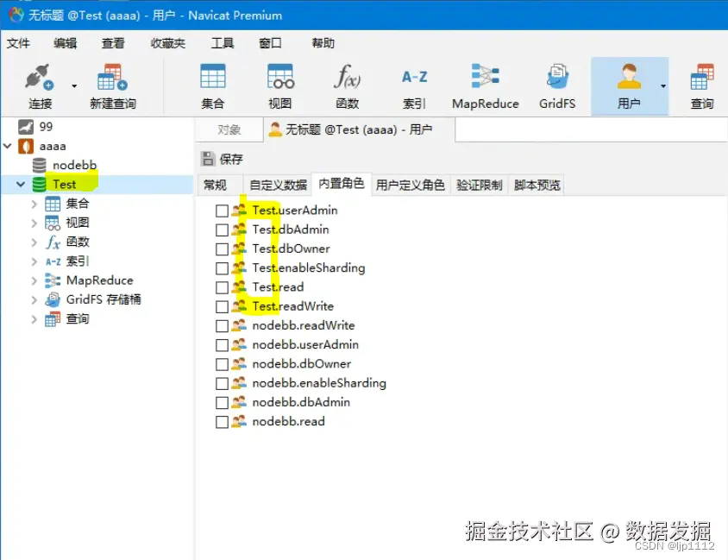
Task: Switch to the 验证限制 tab
Action: coord(479,185)
